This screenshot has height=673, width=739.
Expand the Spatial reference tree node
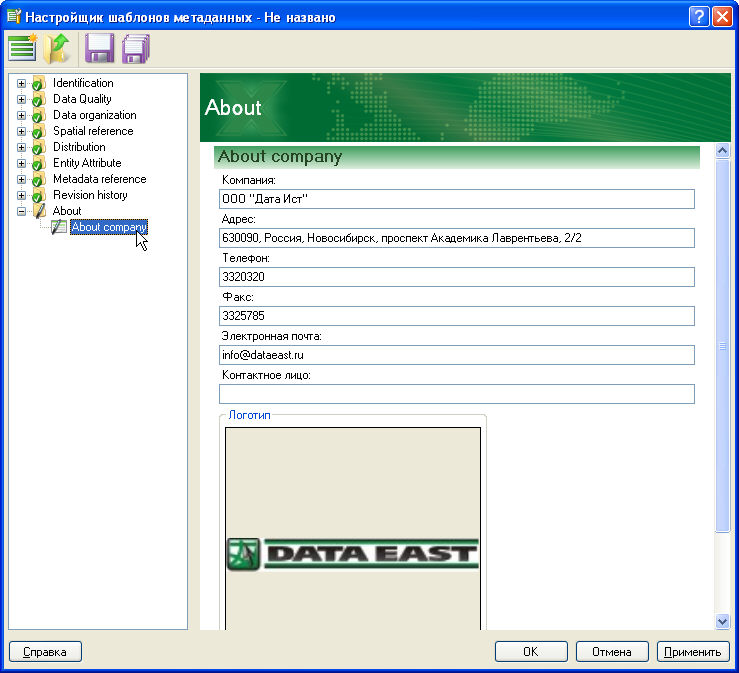click(x=21, y=131)
